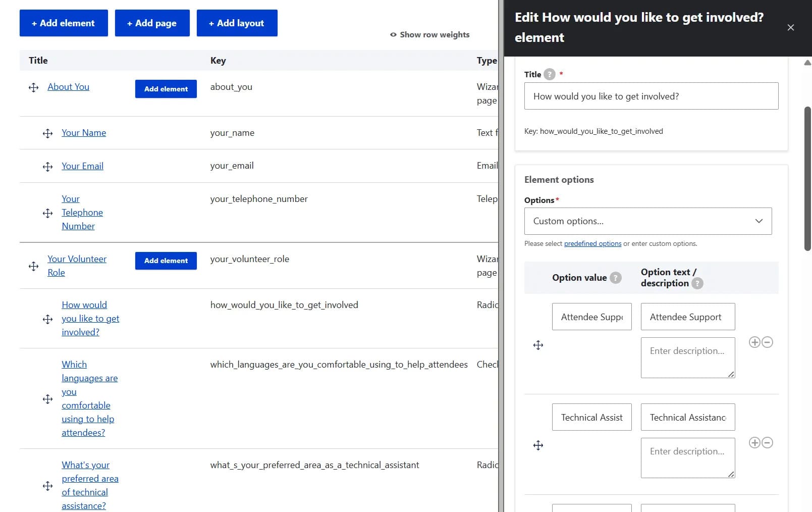Click drag handle for Your Volunteer Role row
Viewport: 812px width, 512px height.
34,266
